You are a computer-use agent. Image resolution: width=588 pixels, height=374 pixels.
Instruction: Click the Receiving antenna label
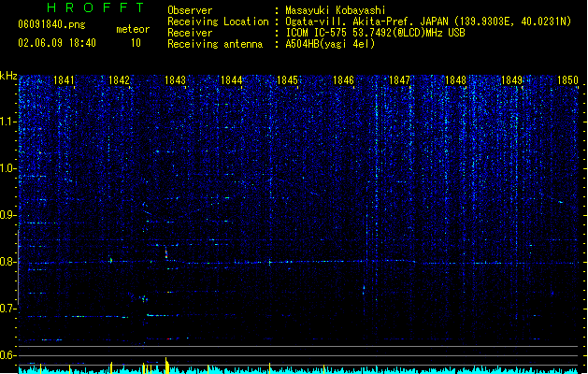(x=215, y=44)
